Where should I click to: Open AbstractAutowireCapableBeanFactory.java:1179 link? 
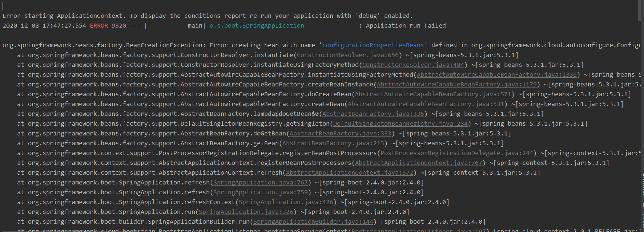(x=456, y=84)
